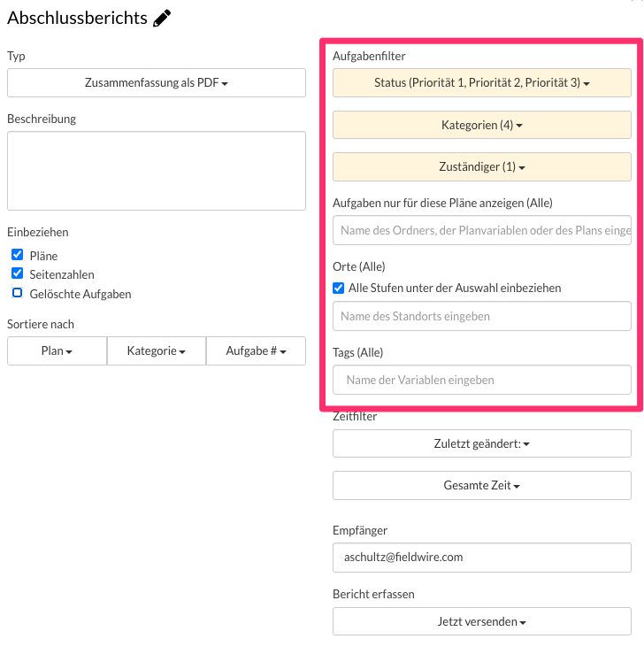Image resolution: width=644 pixels, height=662 pixels.
Task: Click the pencil edit icon beside Abschlussberichts
Action: click(x=162, y=18)
